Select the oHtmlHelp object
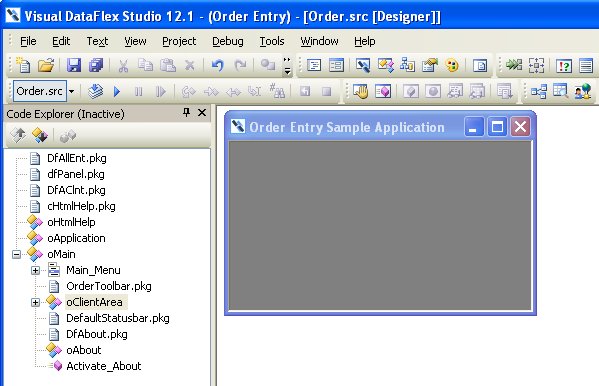Screen dimensions: 599x386 click(x=71, y=222)
